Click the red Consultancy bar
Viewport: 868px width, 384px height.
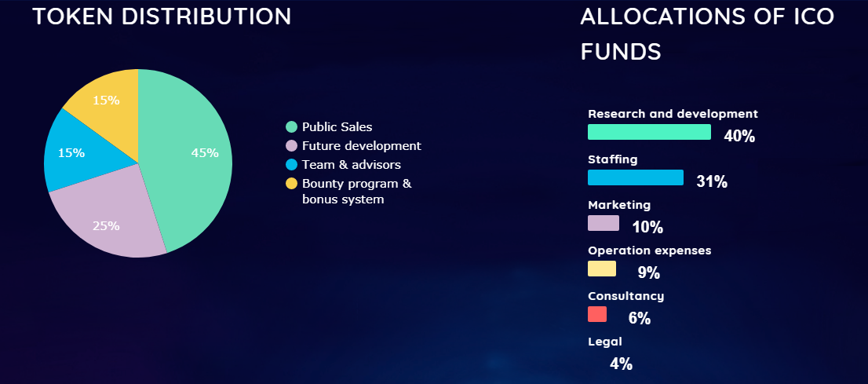click(x=597, y=314)
